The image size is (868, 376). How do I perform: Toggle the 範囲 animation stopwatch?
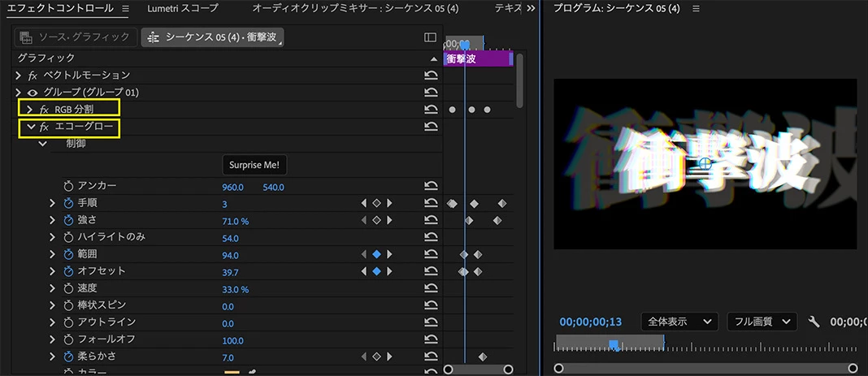coord(68,254)
